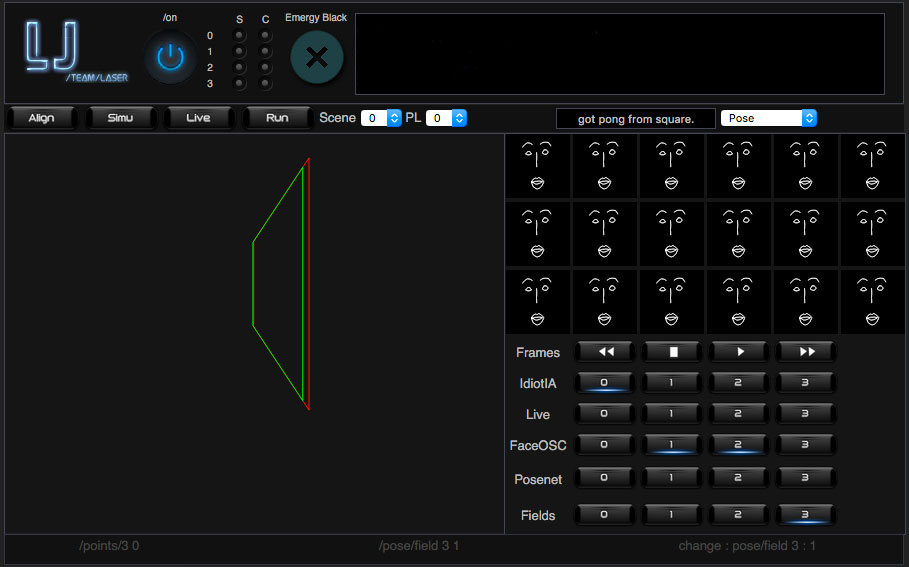The image size is (909, 567).
Task: Toggle Fields button 3
Action: (806, 515)
